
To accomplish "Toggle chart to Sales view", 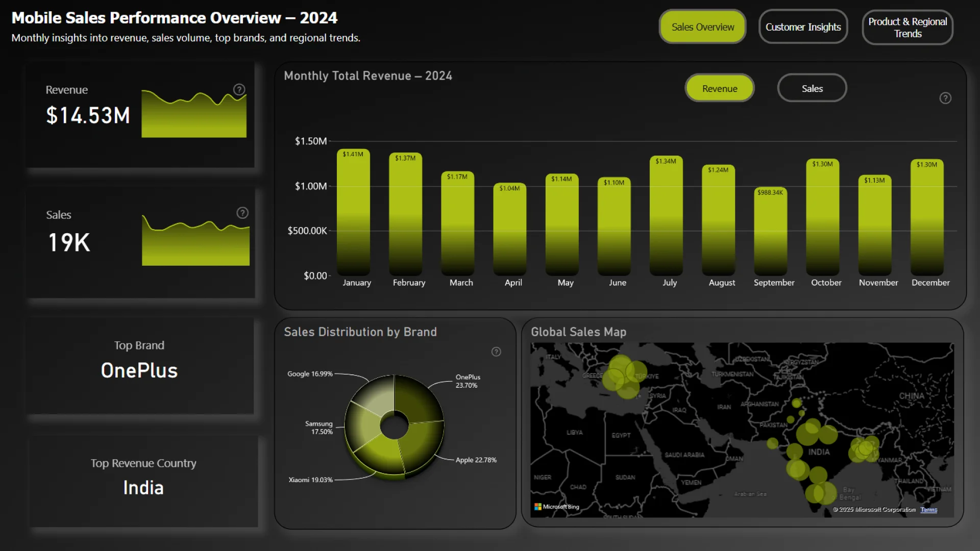I will coord(812,88).
